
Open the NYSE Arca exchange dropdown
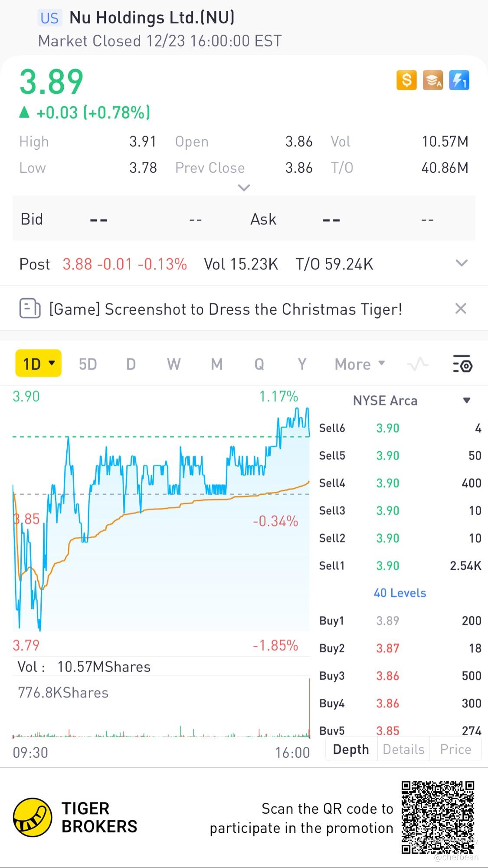pos(467,400)
